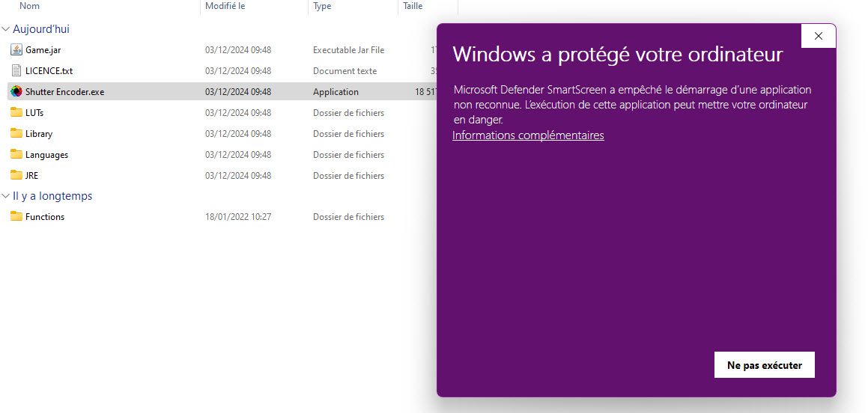Click the Library folder icon
This screenshot has width=868, height=413.
point(16,134)
